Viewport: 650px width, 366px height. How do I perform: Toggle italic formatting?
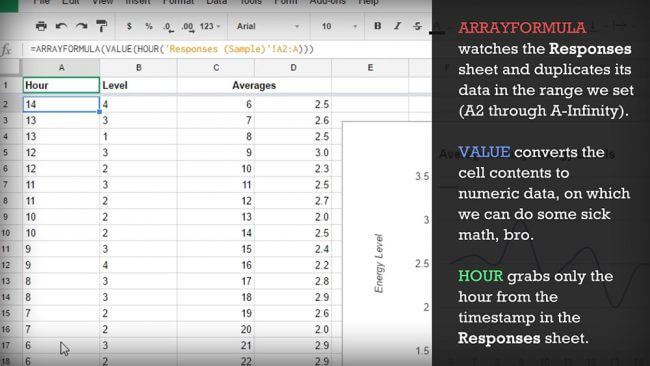pyautogui.click(x=397, y=26)
